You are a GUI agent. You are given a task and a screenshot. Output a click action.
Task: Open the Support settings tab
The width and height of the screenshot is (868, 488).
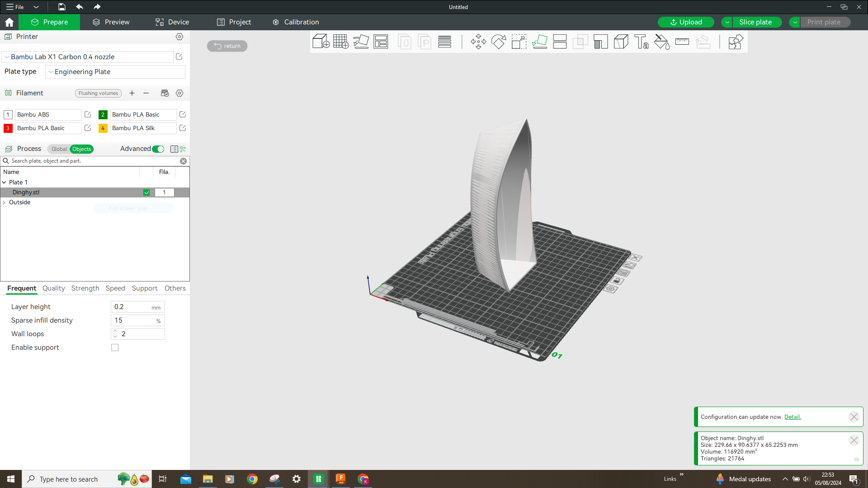point(145,288)
